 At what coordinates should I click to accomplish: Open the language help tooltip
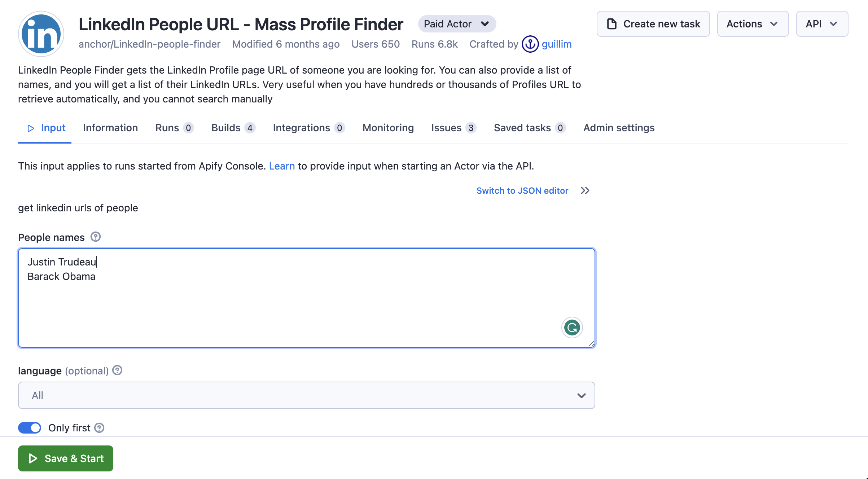coord(117,370)
